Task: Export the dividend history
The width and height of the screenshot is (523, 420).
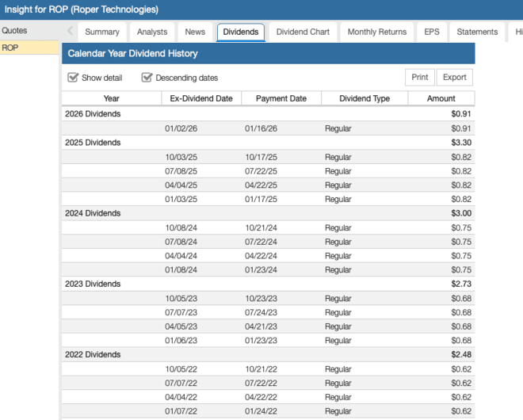Action: tap(454, 78)
